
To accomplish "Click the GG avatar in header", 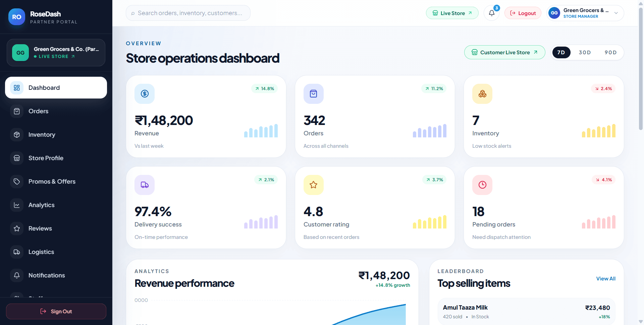I will [554, 13].
